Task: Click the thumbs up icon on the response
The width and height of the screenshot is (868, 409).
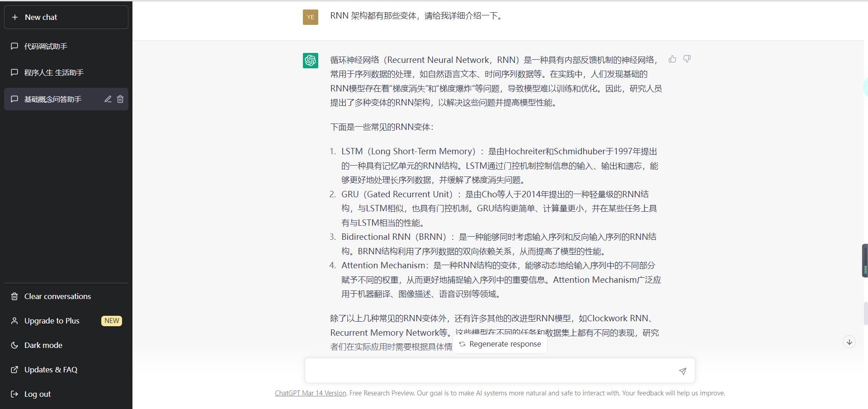Action: (672, 59)
